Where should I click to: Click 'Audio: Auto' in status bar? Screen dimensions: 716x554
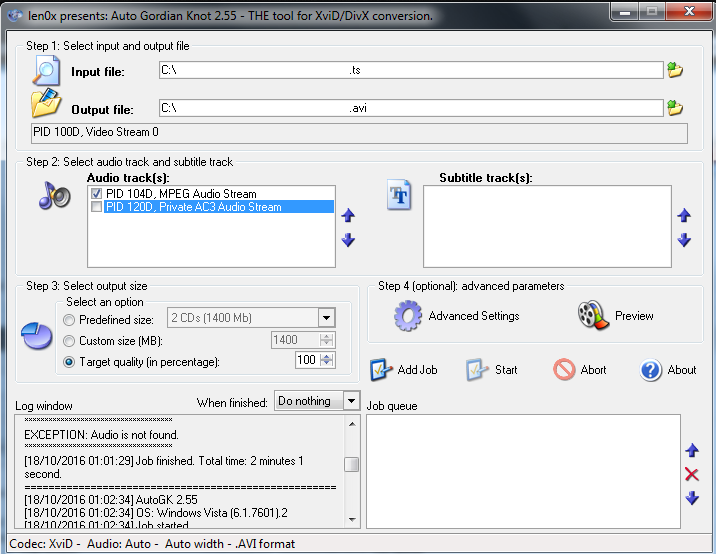click(119, 544)
